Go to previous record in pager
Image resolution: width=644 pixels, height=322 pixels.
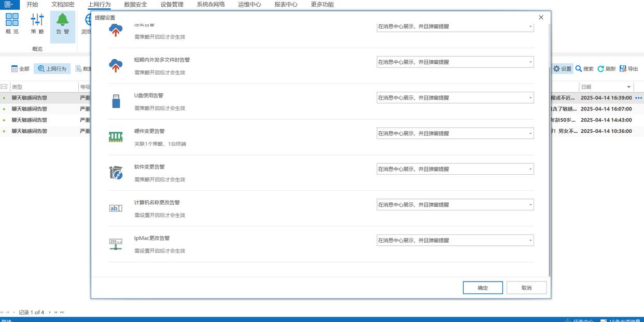click(14, 312)
